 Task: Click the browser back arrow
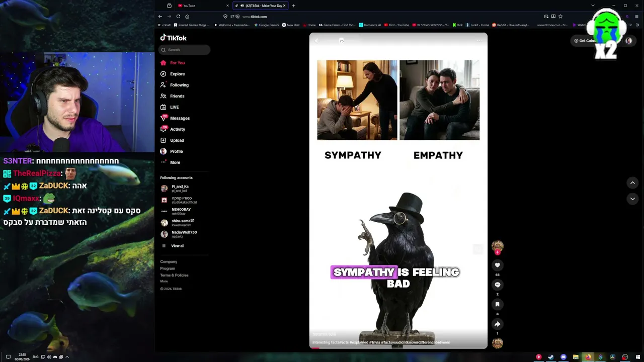click(x=160, y=16)
